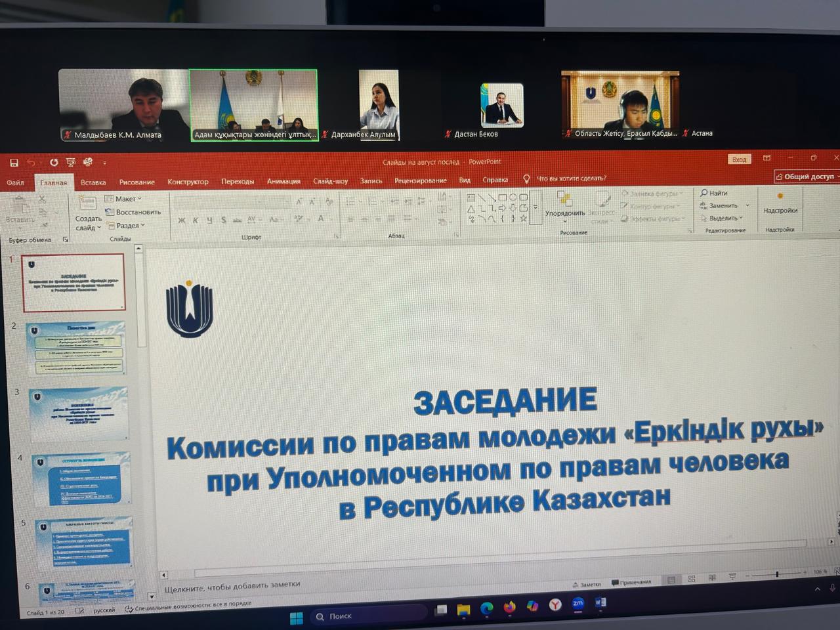Open the Раздел section dropdown
840x630 pixels.
click(125, 225)
